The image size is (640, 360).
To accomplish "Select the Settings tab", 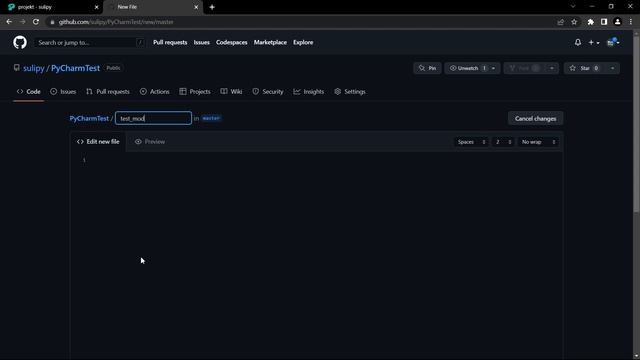I will point(350,92).
